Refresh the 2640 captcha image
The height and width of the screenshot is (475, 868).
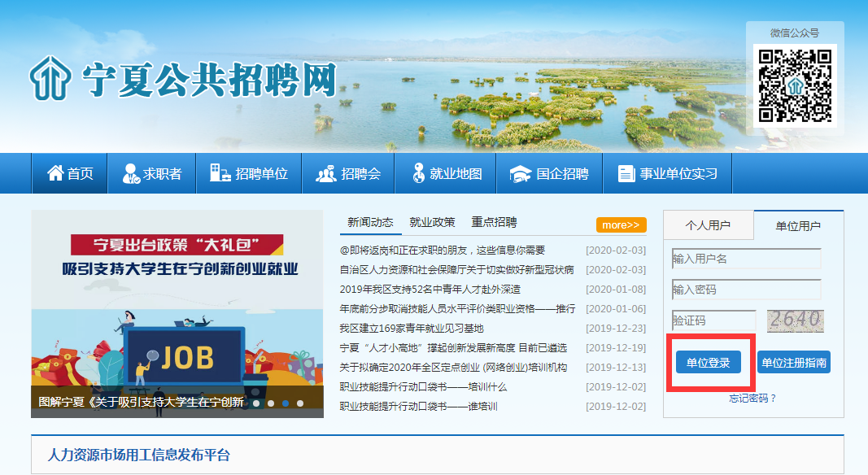(x=796, y=320)
